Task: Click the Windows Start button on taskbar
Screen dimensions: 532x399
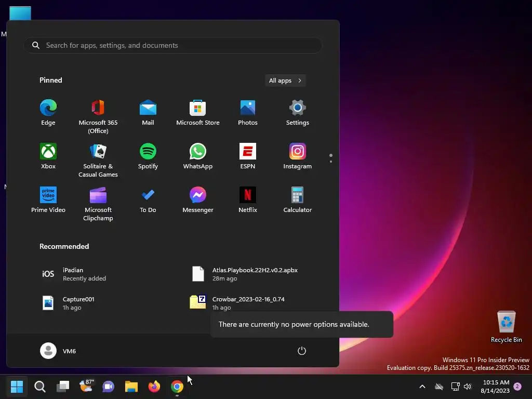Action: 17,387
